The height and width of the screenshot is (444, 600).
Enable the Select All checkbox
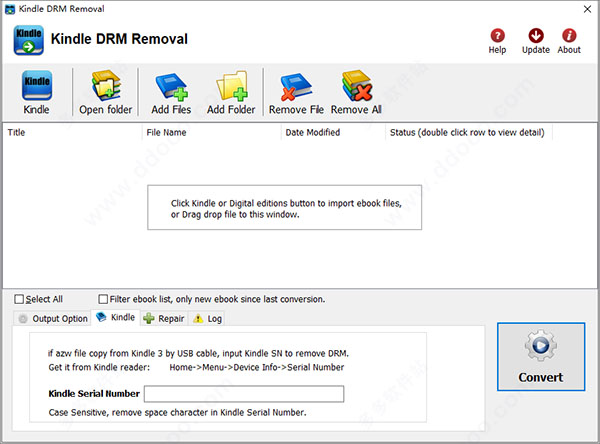tap(19, 299)
